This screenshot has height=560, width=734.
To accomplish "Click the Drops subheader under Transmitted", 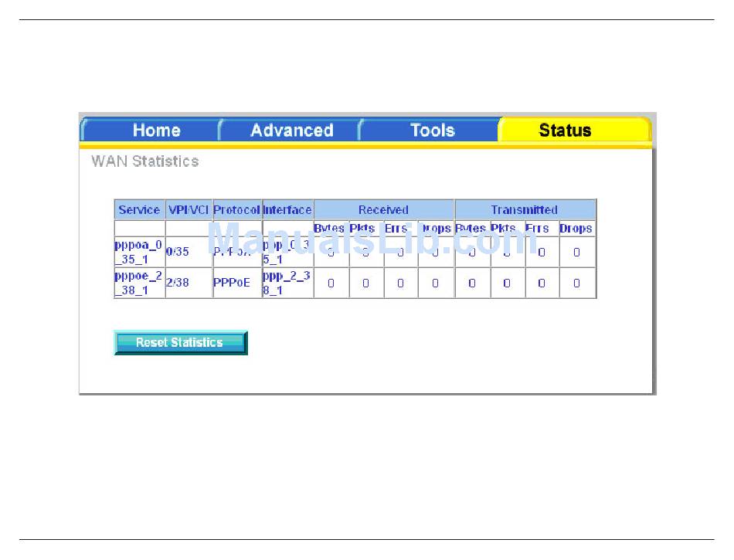I will coord(576,229).
